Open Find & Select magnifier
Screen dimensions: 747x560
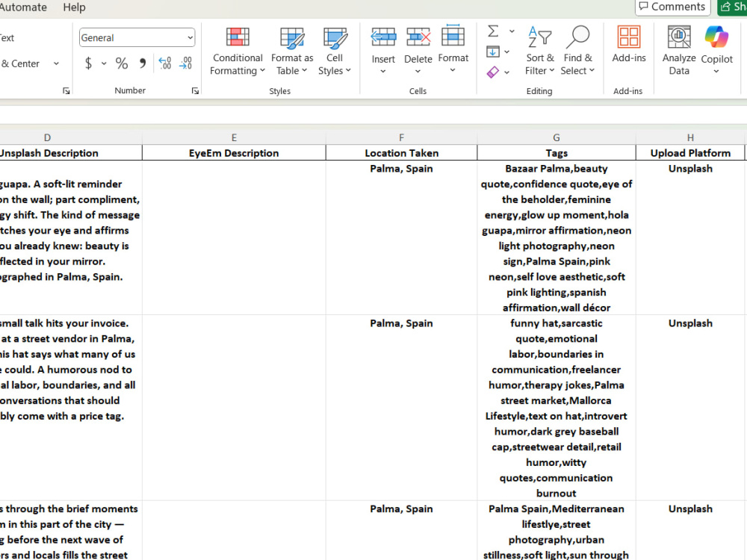577,51
